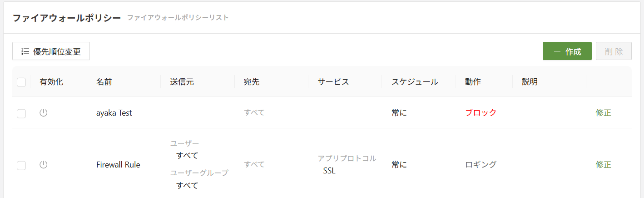Select the Firewall Rule row checkbox

pyautogui.click(x=21, y=165)
